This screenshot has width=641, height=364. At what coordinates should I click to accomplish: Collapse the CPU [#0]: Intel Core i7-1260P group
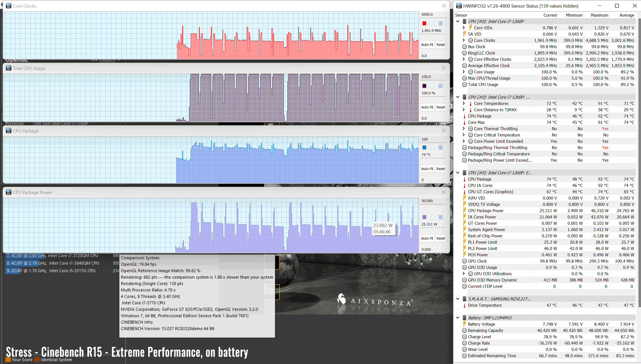(458, 21)
